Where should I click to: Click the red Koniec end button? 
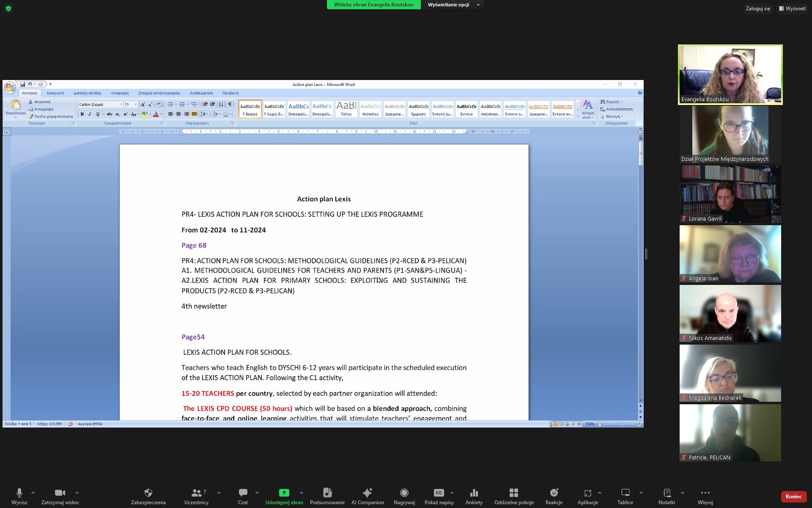pos(793,496)
